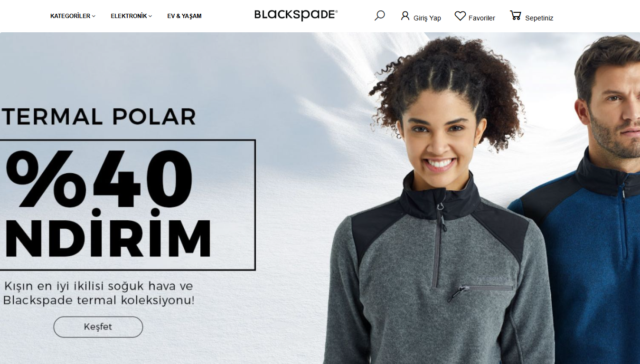Click the TERMAL POLAR banner headline
640x364 pixels.
click(x=98, y=117)
